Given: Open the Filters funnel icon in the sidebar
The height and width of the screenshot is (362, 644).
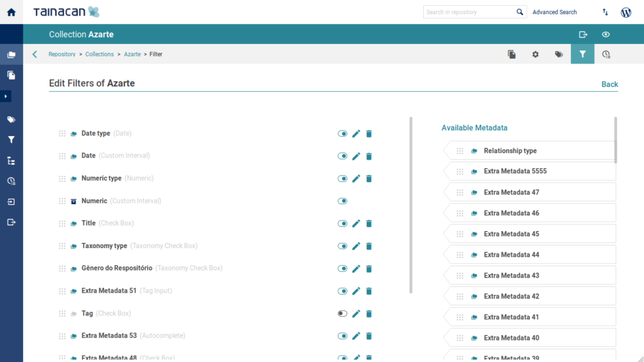Looking at the screenshot, I should (11, 140).
